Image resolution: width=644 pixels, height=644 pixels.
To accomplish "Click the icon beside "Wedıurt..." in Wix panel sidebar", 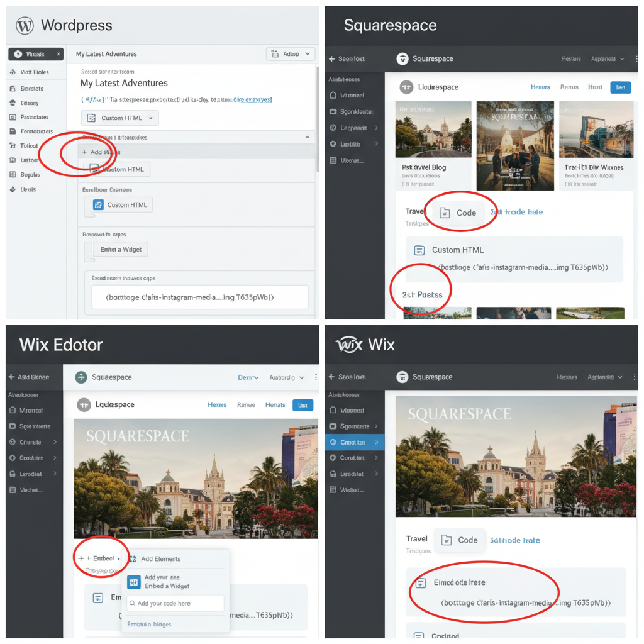I will coord(333,489).
